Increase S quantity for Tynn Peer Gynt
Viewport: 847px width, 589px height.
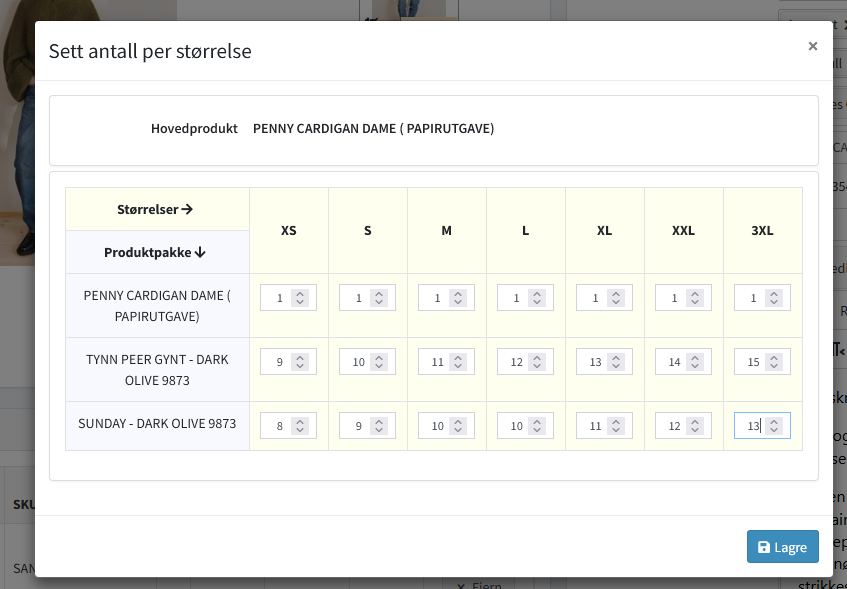(378, 357)
